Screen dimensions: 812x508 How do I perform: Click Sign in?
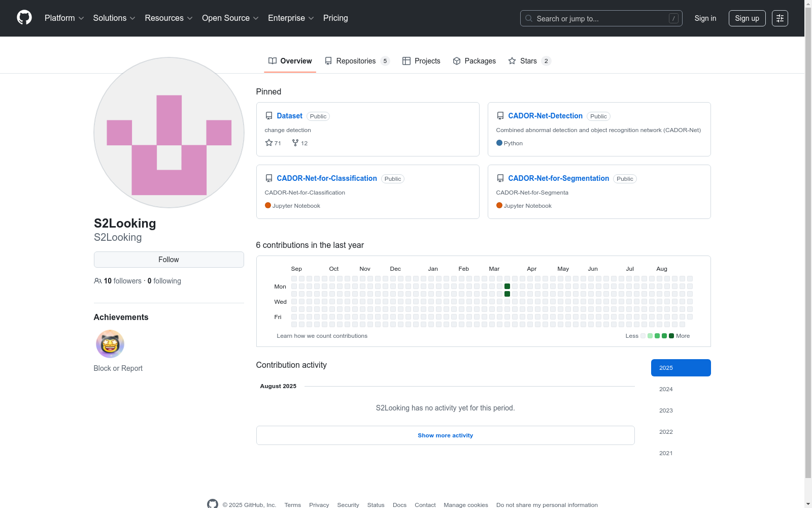pyautogui.click(x=705, y=18)
